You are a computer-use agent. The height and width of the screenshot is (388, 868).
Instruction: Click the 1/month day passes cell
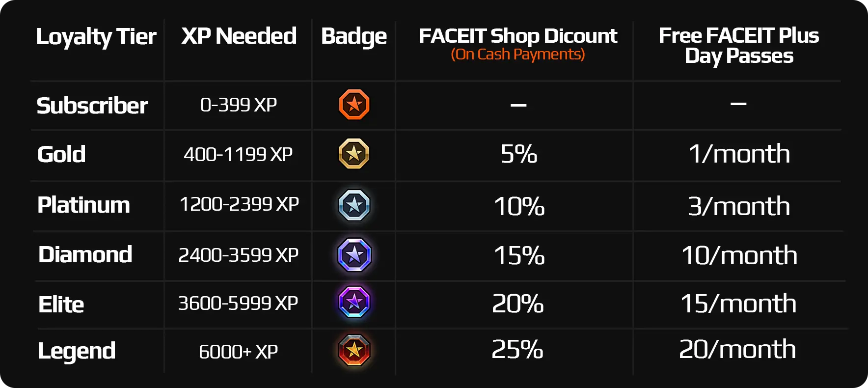click(739, 154)
